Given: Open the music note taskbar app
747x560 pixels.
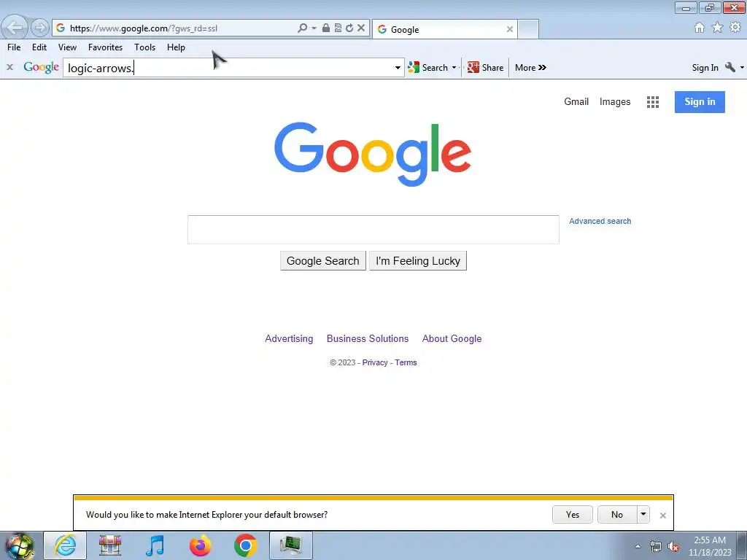Looking at the screenshot, I should tap(155, 545).
